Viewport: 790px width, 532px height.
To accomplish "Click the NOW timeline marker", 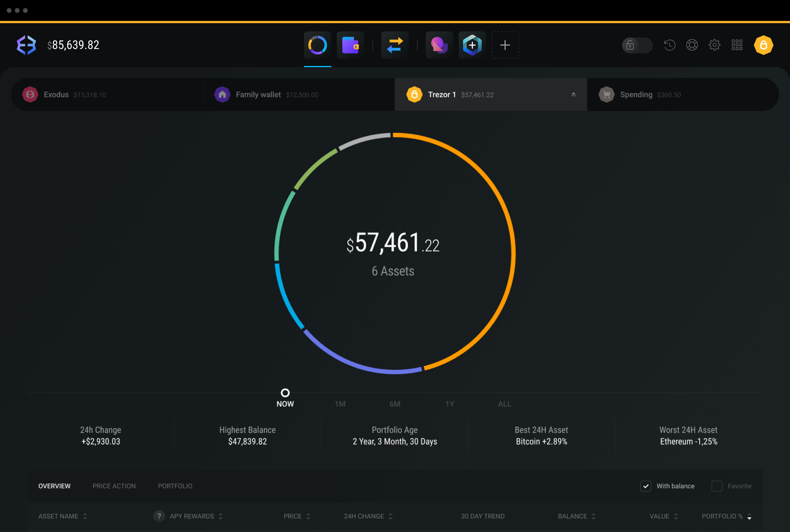I will coord(285,393).
